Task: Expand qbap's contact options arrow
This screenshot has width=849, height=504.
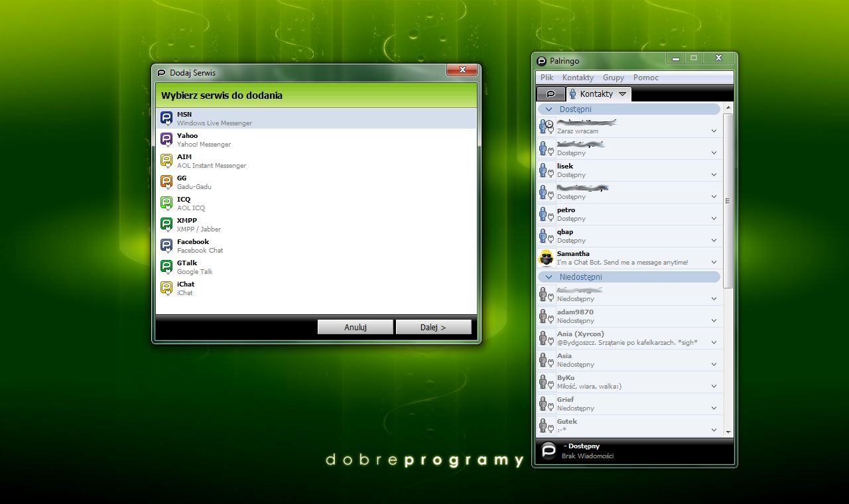Action: coord(714,241)
